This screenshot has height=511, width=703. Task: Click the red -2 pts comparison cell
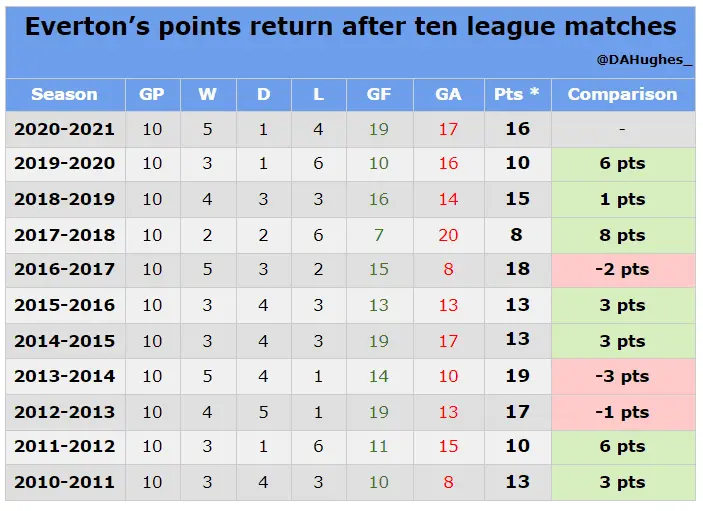tap(622, 270)
